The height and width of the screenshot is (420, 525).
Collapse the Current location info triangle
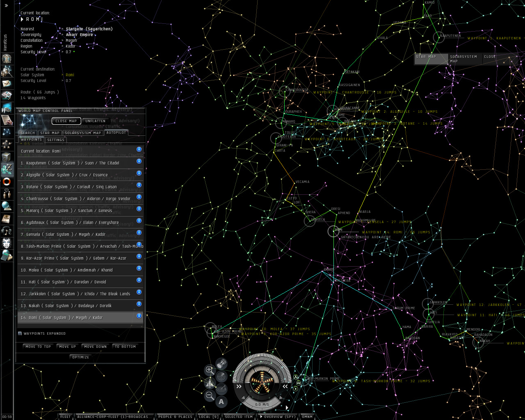click(22, 19)
